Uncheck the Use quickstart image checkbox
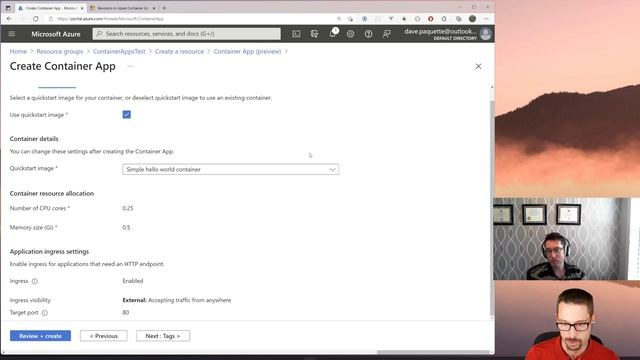Image resolution: width=640 pixels, height=360 pixels. point(127,115)
